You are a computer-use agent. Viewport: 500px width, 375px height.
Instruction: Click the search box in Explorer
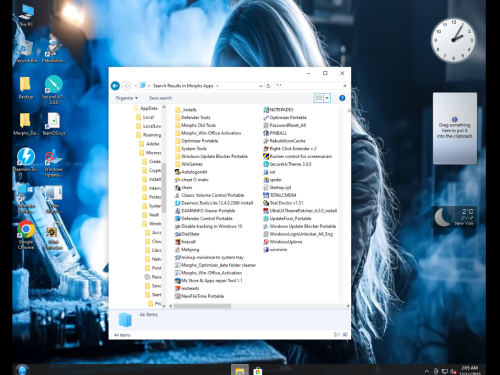point(309,86)
